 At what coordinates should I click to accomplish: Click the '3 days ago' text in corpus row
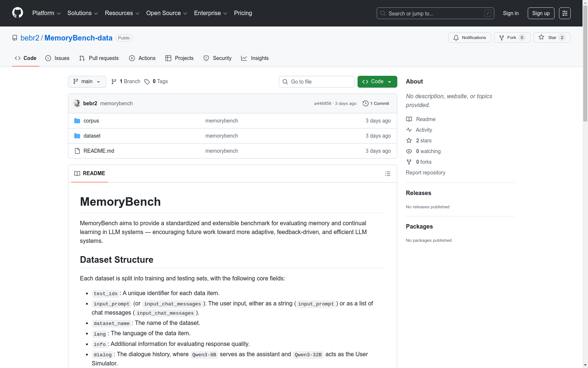point(378,121)
